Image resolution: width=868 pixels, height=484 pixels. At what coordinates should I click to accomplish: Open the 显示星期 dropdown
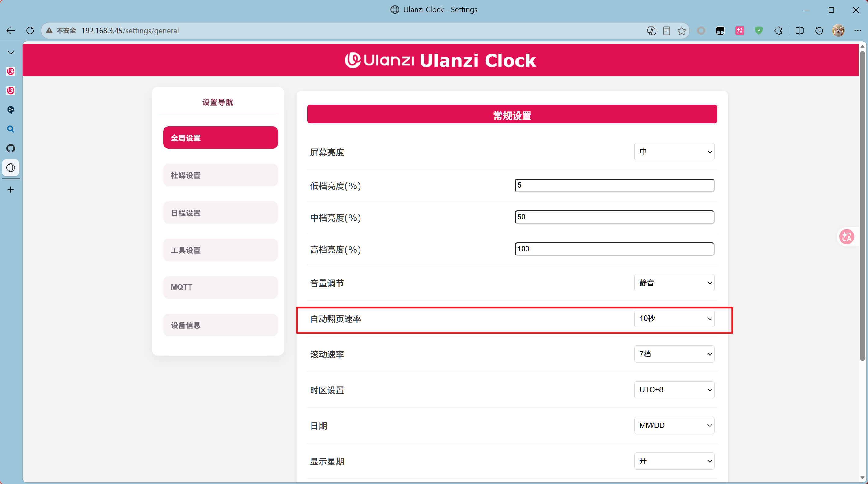click(x=674, y=461)
